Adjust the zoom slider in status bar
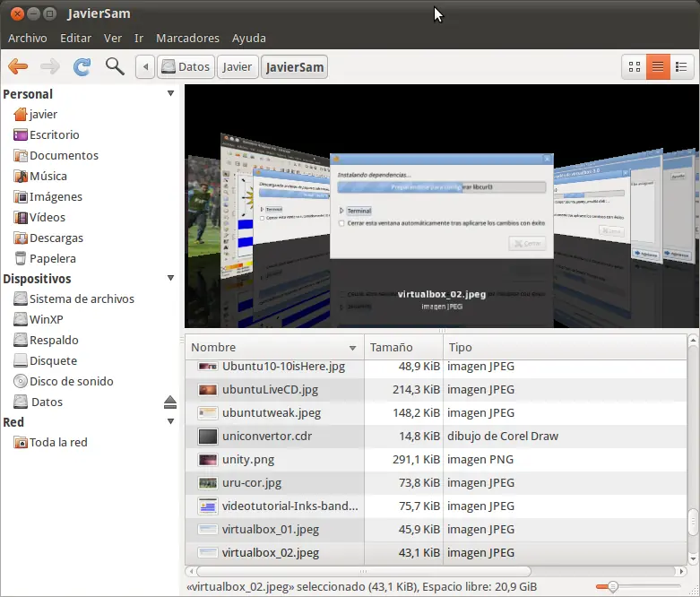This screenshot has height=597, width=700. 613,586
